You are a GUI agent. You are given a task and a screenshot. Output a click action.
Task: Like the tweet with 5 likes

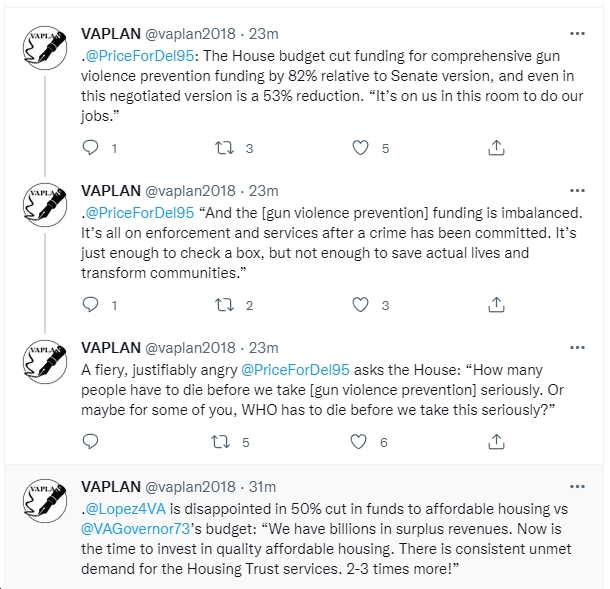[360, 148]
